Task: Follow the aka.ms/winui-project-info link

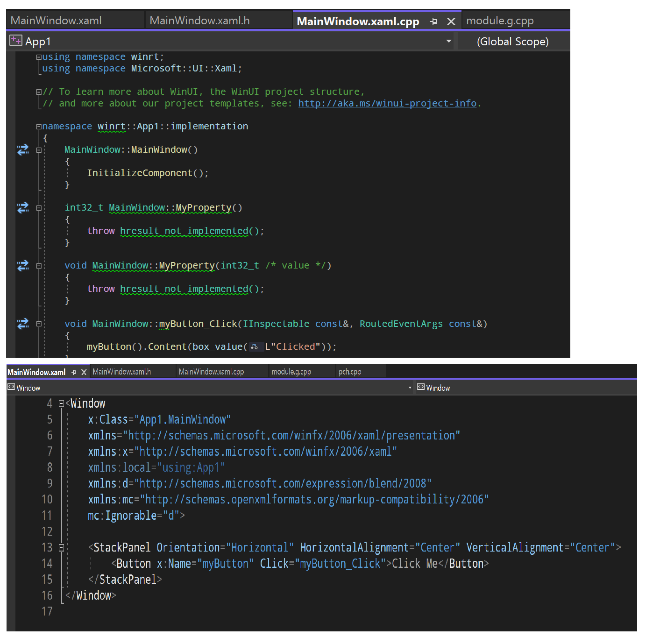Action: 387,103
